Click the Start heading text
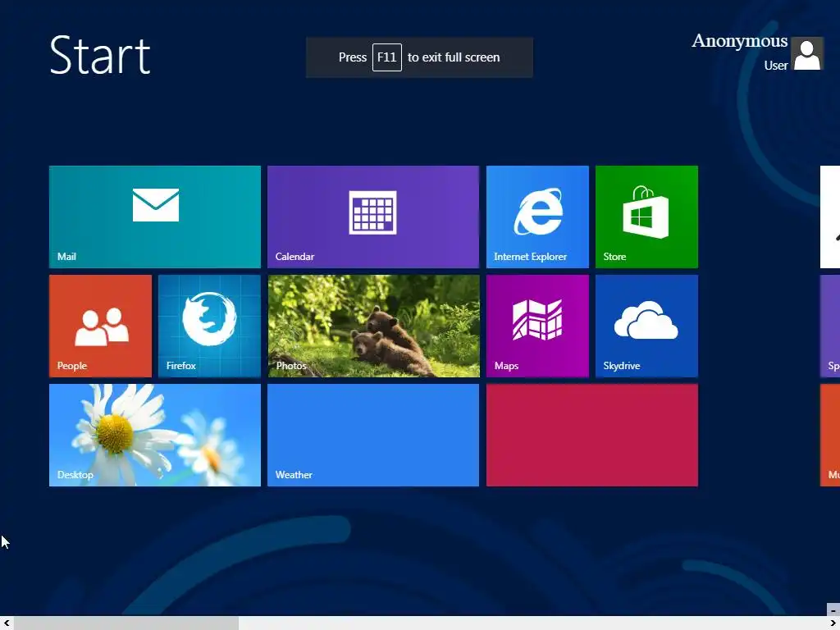 pos(99,55)
